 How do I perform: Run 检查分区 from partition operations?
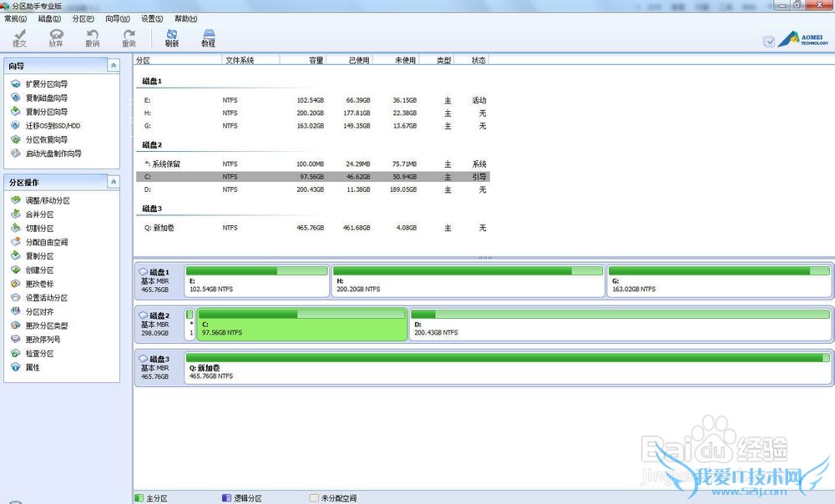point(38,354)
